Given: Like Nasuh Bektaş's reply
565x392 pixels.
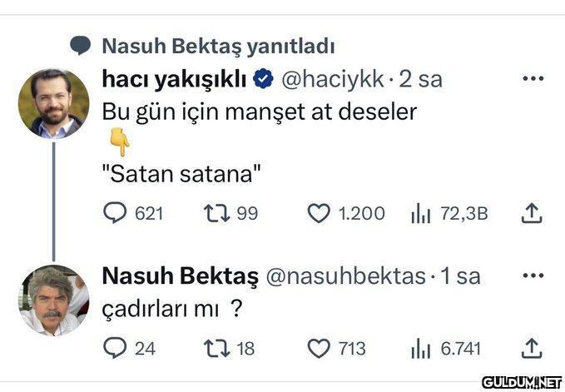Looking at the screenshot, I should point(320,348).
